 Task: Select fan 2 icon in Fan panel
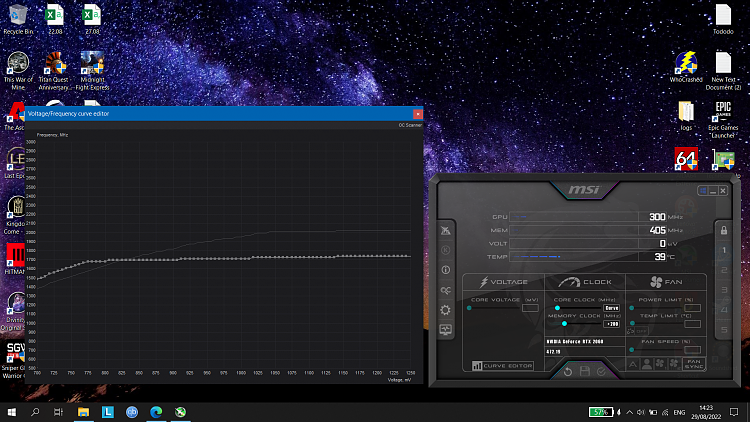tap(674, 364)
